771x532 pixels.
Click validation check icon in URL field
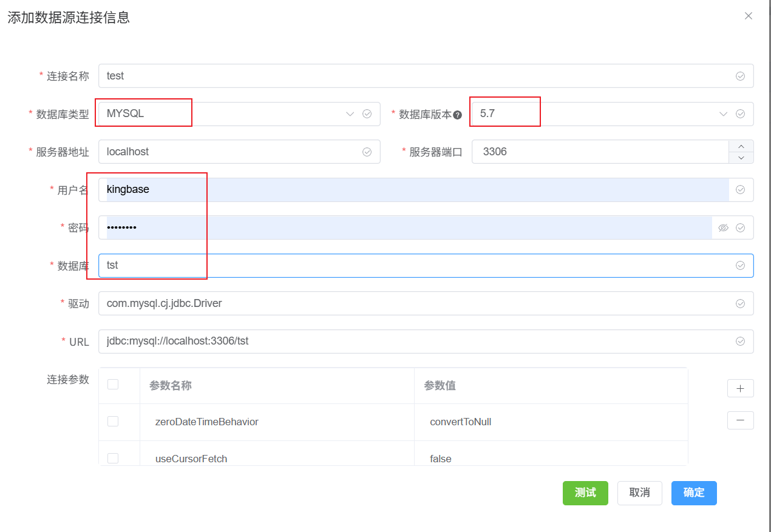click(x=741, y=341)
